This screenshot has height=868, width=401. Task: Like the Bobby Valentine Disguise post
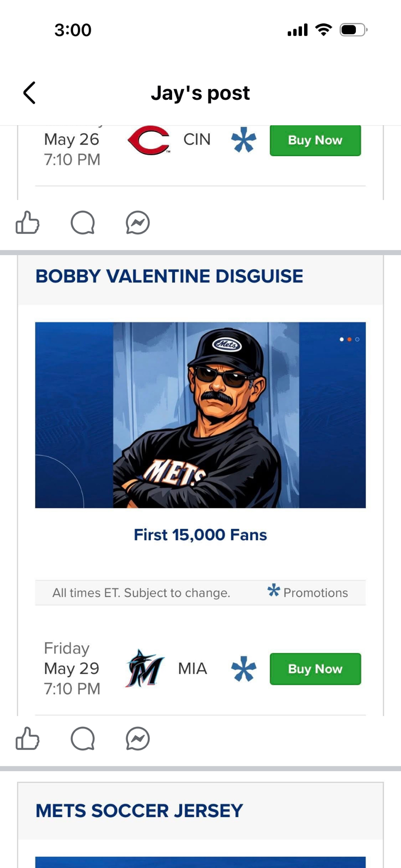click(x=27, y=739)
